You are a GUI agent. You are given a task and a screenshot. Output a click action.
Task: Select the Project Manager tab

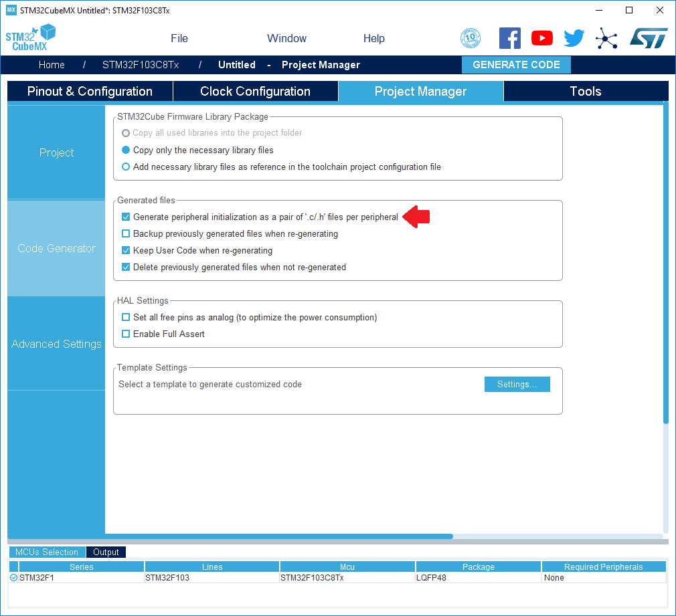pyautogui.click(x=420, y=92)
